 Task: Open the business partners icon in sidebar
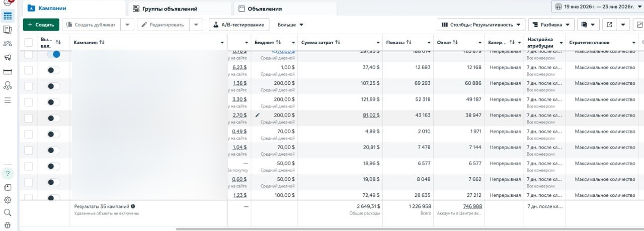coord(8,86)
